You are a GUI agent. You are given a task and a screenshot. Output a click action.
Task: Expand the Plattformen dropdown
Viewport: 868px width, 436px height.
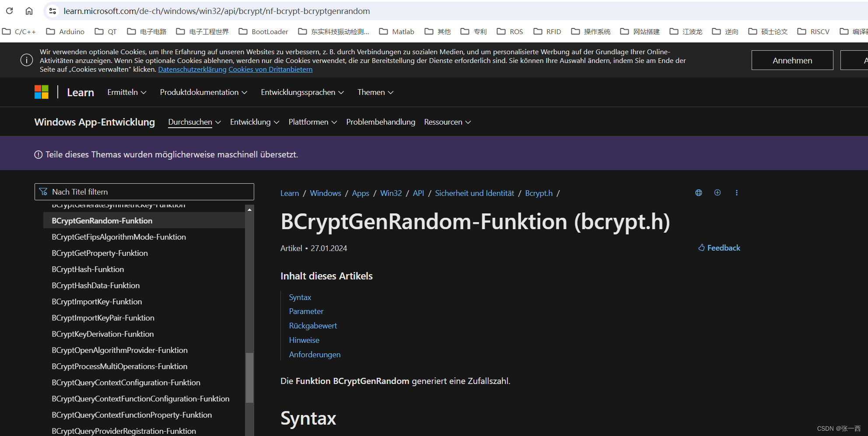point(313,122)
